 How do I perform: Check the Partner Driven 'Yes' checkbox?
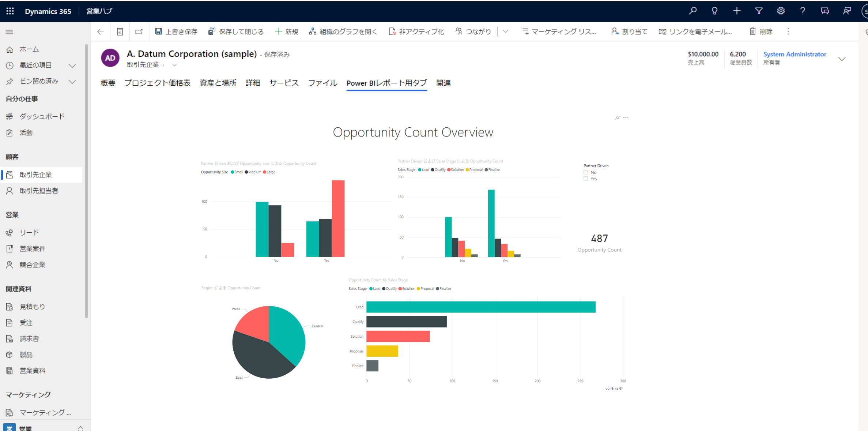(586, 179)
